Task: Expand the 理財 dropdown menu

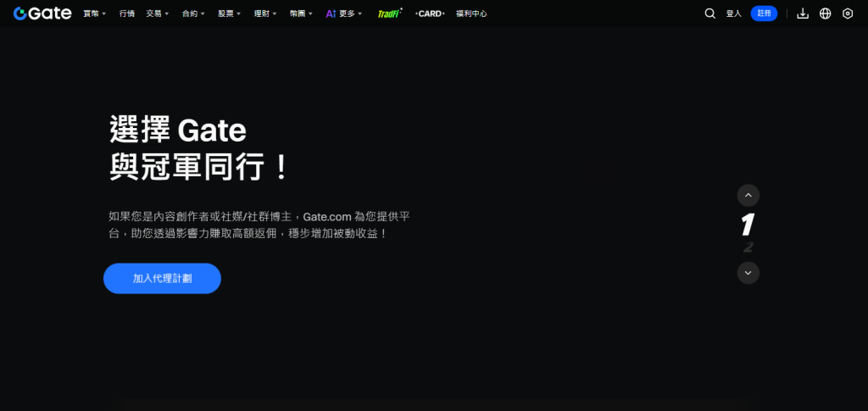Action: (265, 14)
